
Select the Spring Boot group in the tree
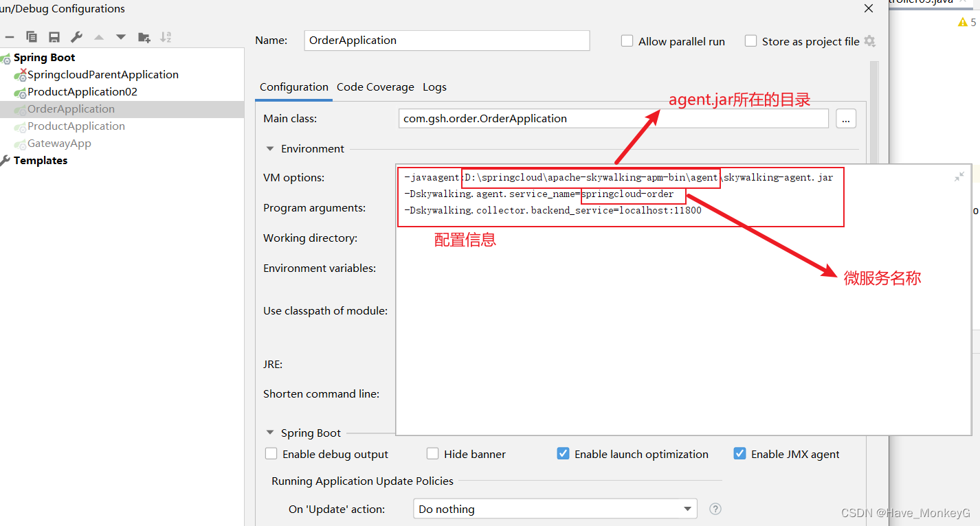(44, 58)
